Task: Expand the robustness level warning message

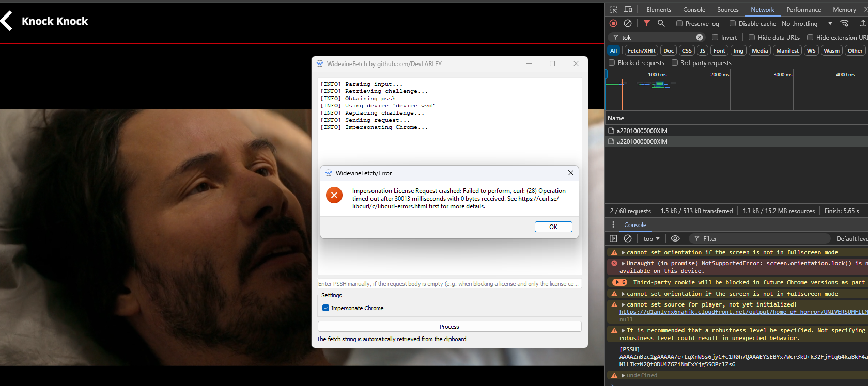Action: pos(623,330)
